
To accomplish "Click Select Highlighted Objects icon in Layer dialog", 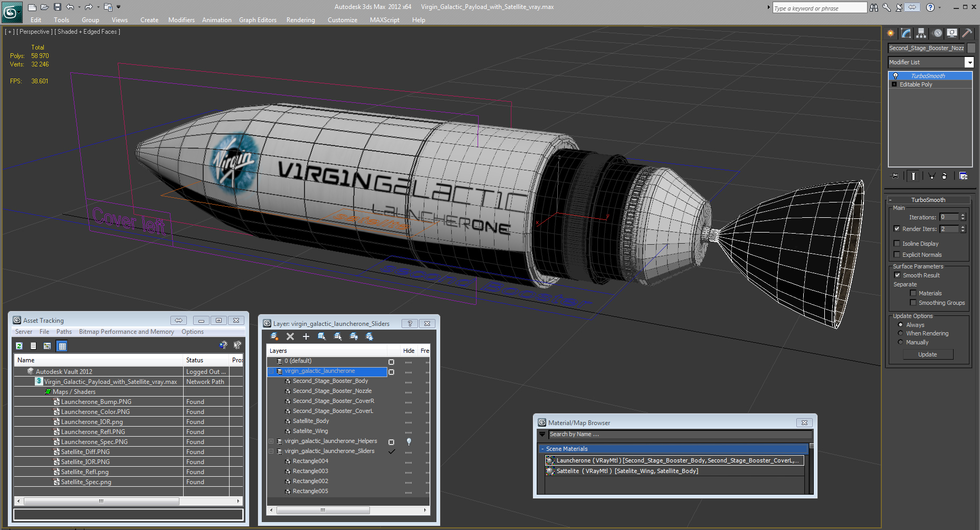I will 322,336.
